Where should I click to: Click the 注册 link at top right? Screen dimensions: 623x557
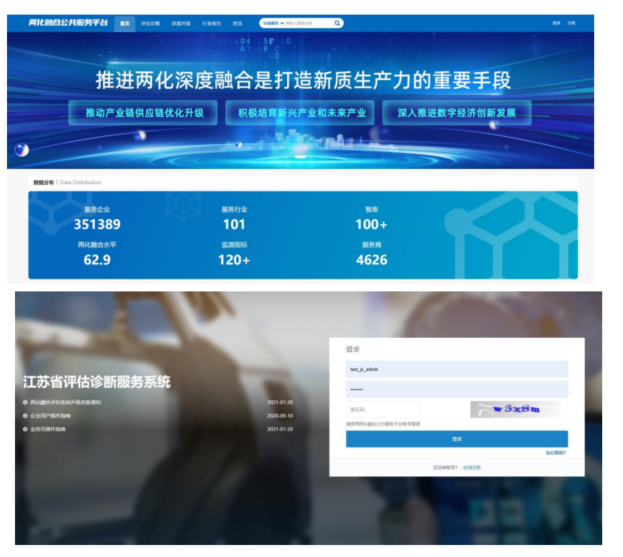[571, 23]
